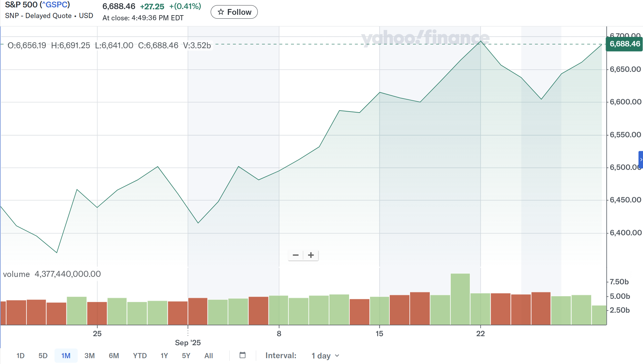The height and width of the screenshot is (364, 643).
Task: Click the star Follow button
Action: tap(234, 12)
